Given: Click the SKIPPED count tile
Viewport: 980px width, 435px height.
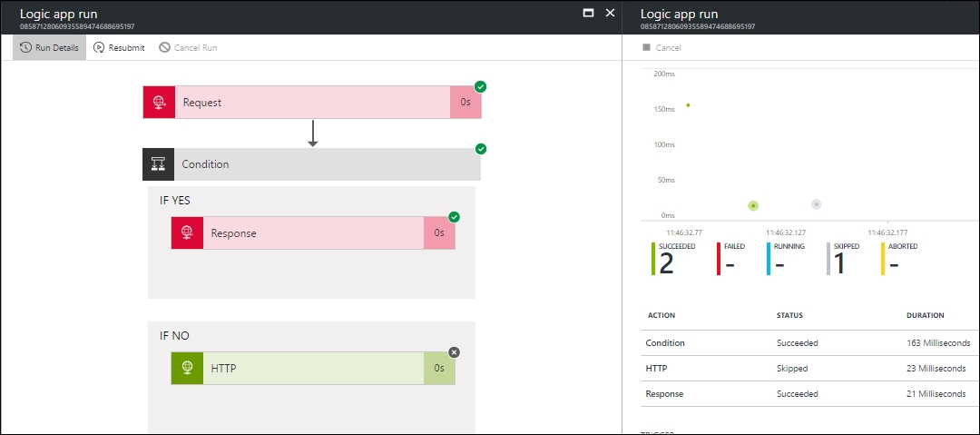Looking at the screenshot, I should coord(844,259).
